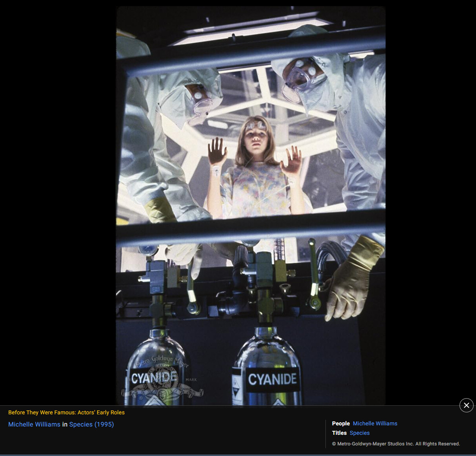Screen dimensions: 476x456
Task: Click Michelle Williams under People
Action: click(x=375, y=423)
